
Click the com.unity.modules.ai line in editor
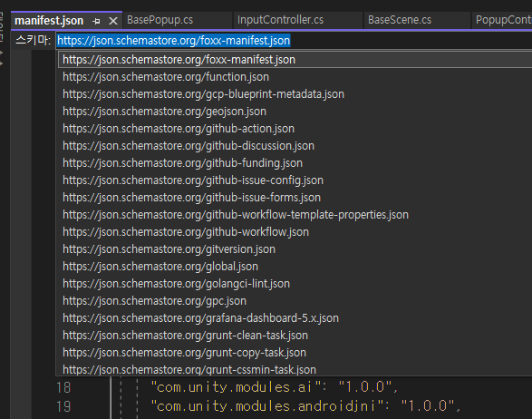(x=274, y=387)
